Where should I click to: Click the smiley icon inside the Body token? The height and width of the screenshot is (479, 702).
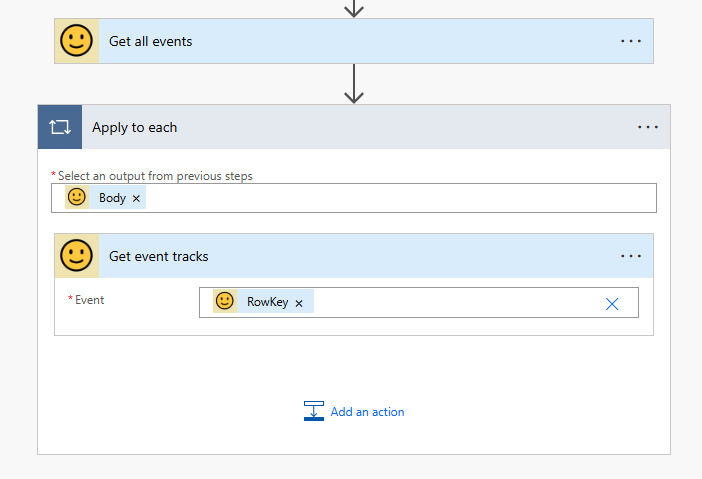click(77, 198)
